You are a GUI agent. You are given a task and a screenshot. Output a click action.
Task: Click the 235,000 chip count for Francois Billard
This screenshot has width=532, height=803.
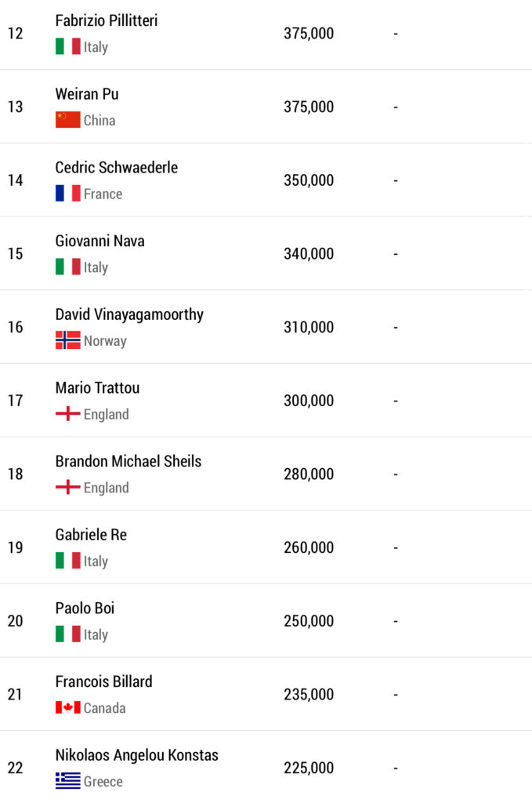tap(309, 695)
